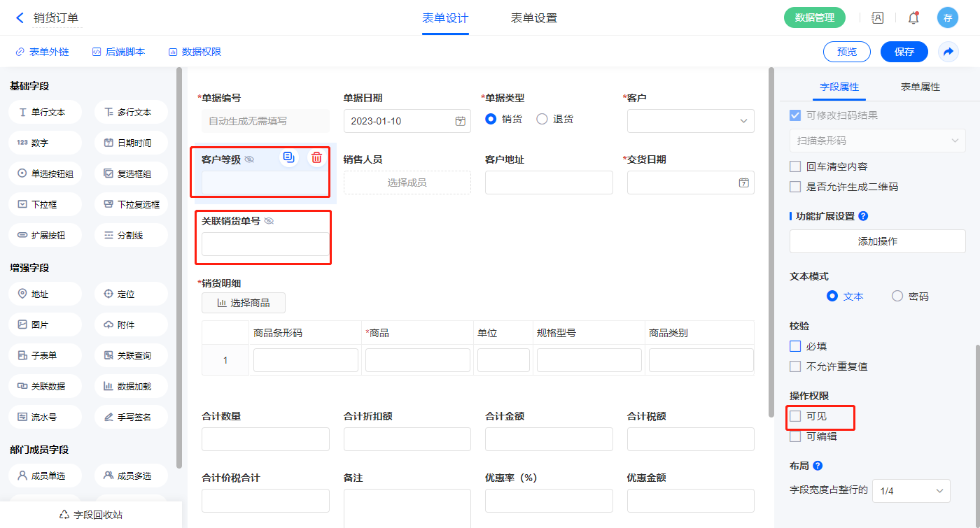Screen dimensions: 980x528
Task: Click the back arrow beside 销货订单
Action: click(20, 18)
